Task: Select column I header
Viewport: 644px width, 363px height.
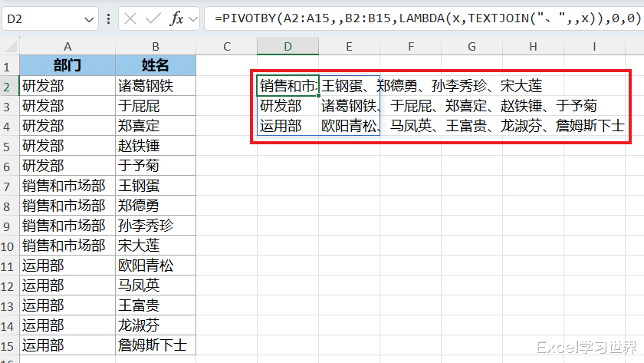Action: [594, 47]
